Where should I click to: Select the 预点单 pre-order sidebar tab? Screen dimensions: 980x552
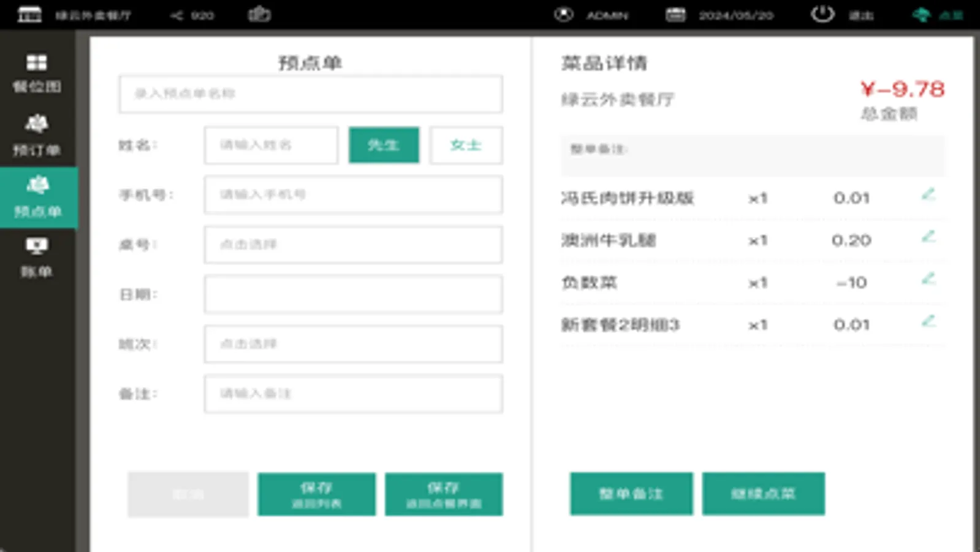pos(38,197)
